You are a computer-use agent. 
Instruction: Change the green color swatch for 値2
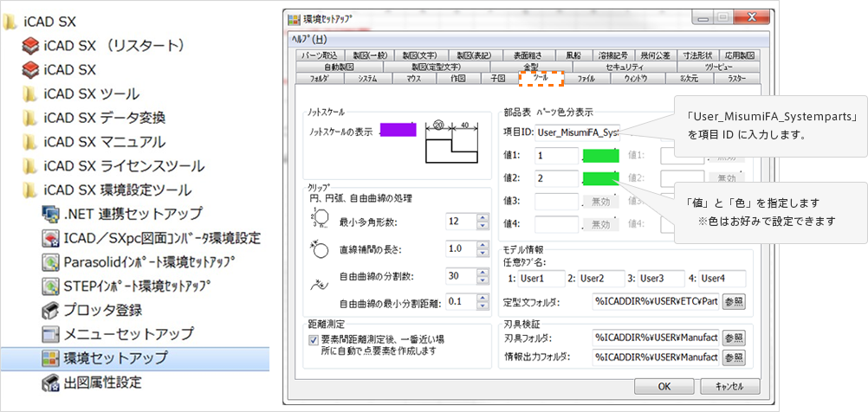point(600,178)
